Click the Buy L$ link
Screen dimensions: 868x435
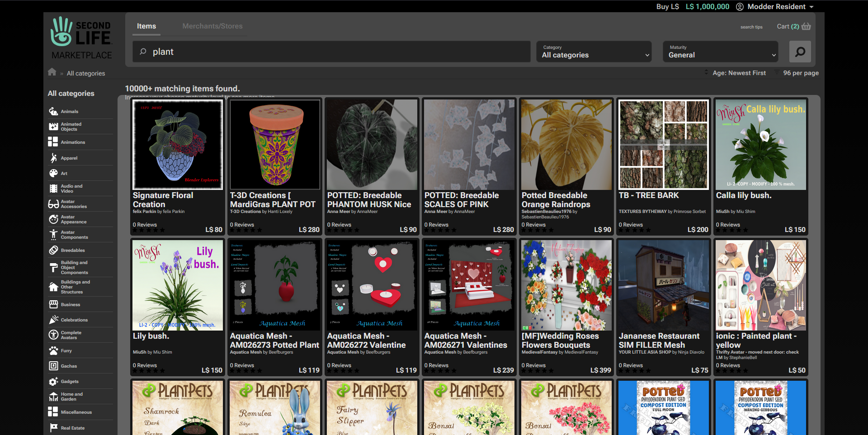coord(667,6)
